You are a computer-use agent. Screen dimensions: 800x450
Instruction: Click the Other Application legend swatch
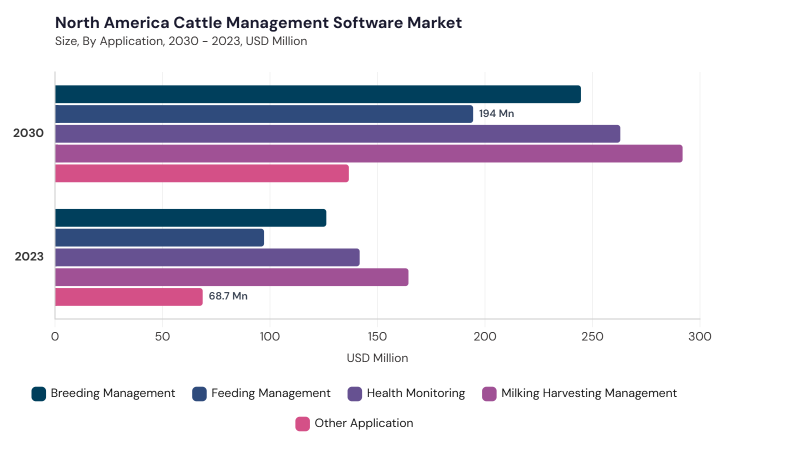[303, 424]
